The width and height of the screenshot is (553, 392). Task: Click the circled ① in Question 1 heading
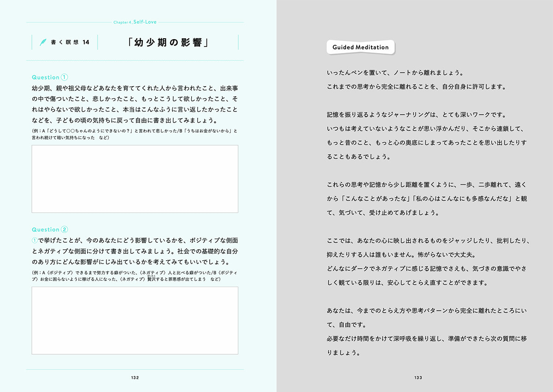65,77
